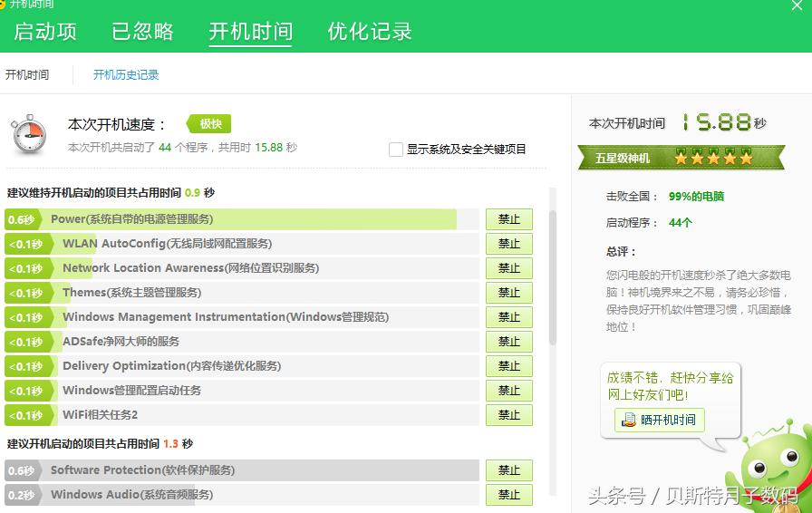The width and height of the screenshot is (812, 513).
Task: Click 禁止 for Windows Management Instrumentation
Action: (x=509, y=317)
